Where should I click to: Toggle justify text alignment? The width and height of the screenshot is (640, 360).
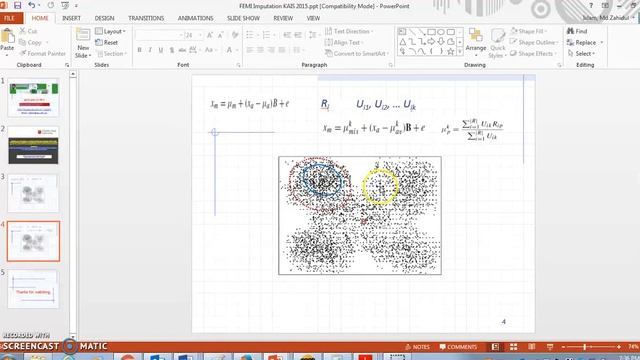coord(282,50)
